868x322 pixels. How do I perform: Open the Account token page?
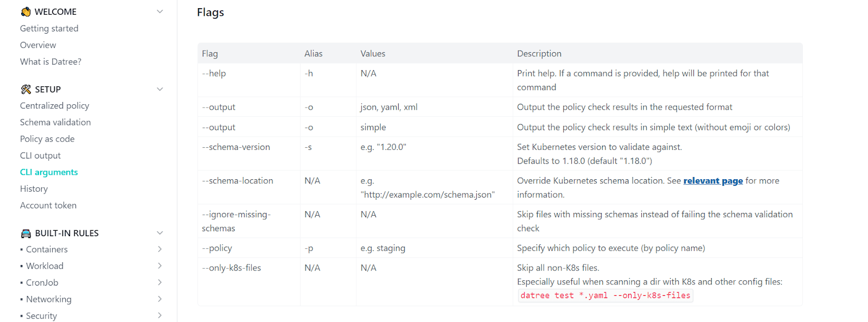[48, 205]
